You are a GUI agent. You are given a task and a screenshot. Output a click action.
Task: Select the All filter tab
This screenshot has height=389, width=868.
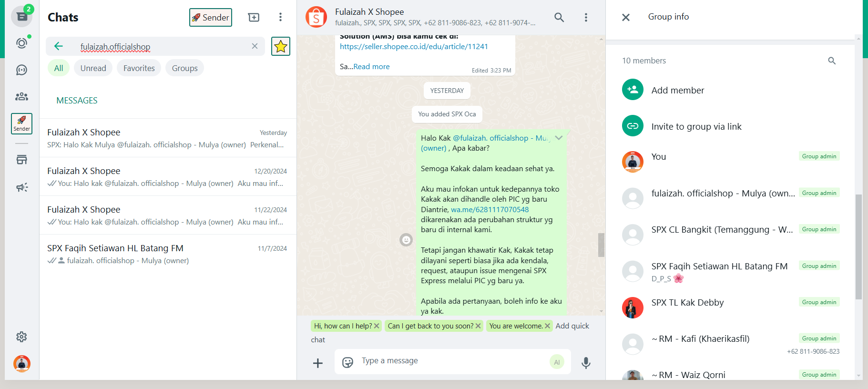click(59, 68)
